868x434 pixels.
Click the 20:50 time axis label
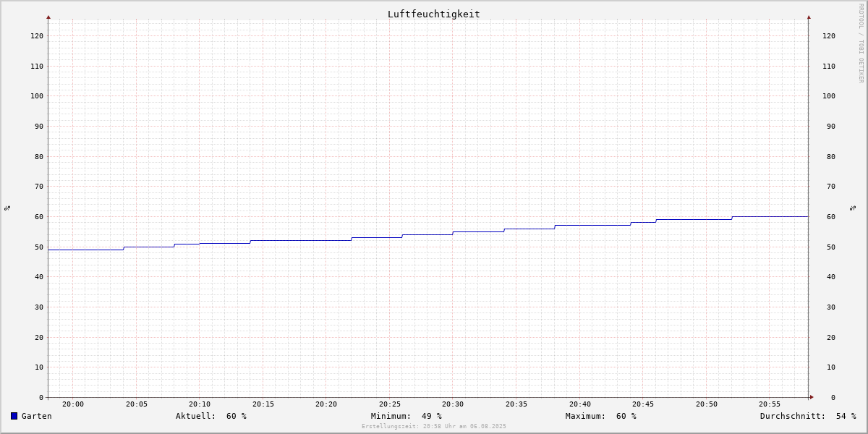pyautogui.click(x=707, y=404)
